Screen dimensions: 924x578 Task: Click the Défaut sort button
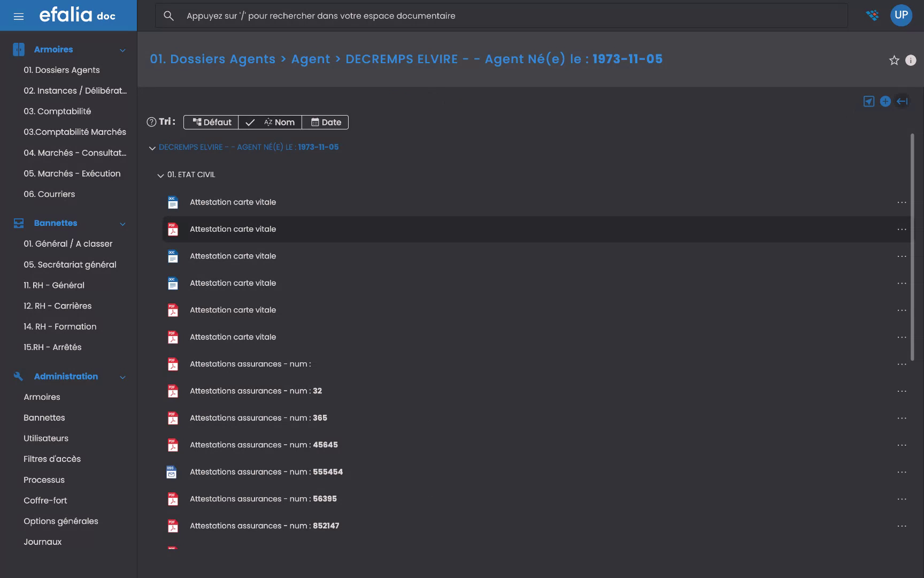click(x=211, y=122)
